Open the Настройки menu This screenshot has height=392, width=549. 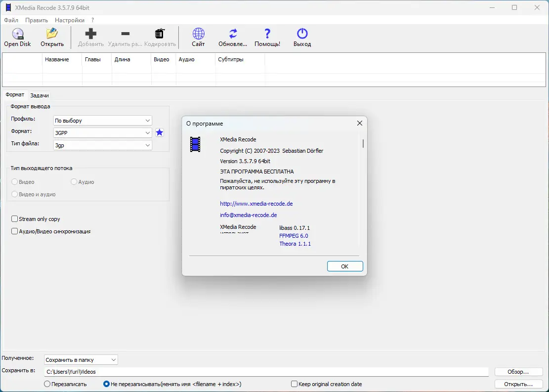click(69, 20)
